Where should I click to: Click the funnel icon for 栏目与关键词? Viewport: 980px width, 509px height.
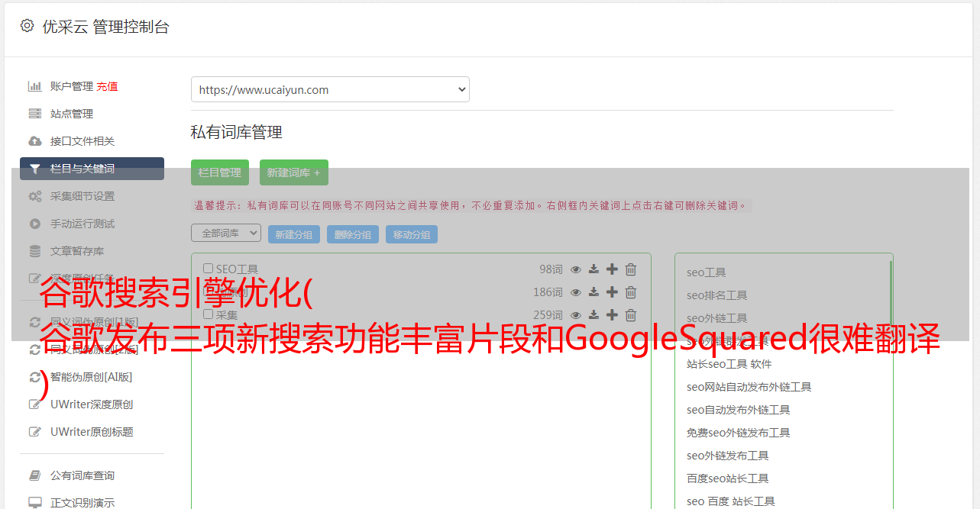tap(35, 169)
